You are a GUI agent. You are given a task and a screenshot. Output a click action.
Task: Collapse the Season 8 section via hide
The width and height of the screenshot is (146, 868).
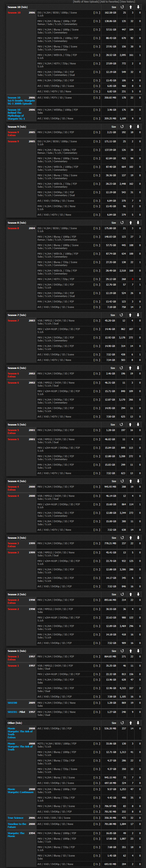point(23,223)
